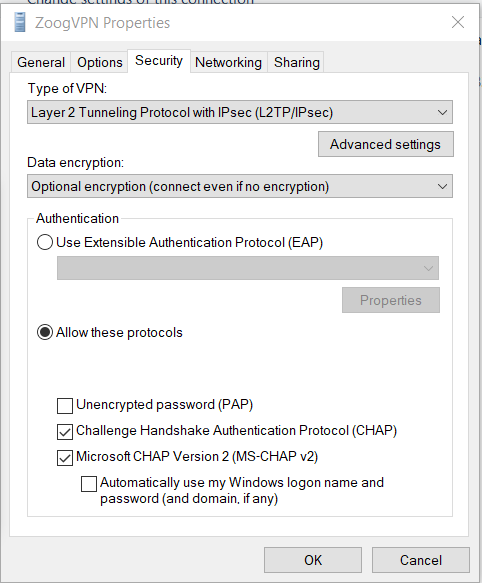Click the disabled Properties button
The width and height of the screenshot is (482, 583).
point(391,300)
